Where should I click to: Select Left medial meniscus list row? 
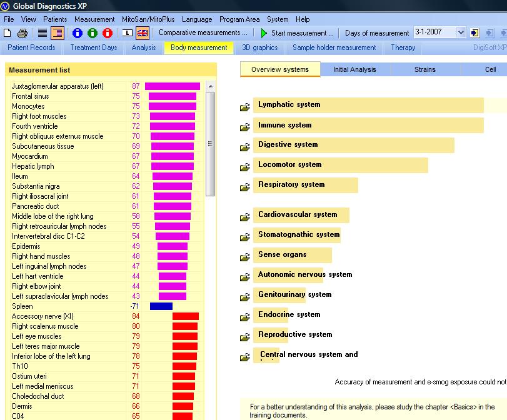(107, 386)
